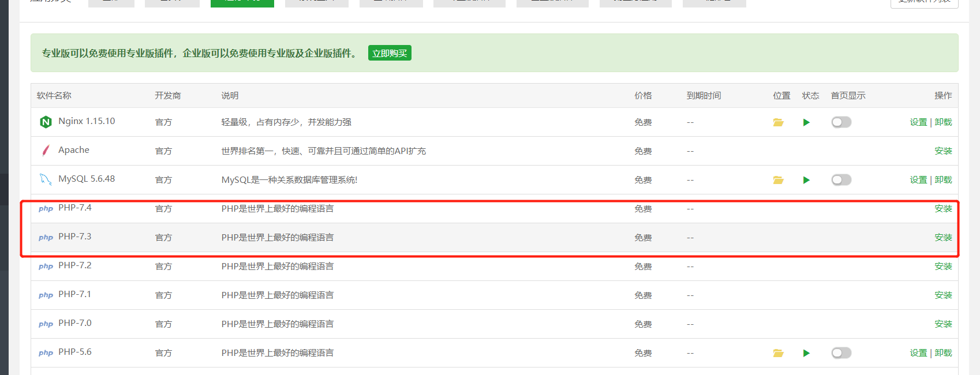The image size is (980, 375).
Task: Click the php icon beside PHP-7.3
Action: (x=46, y=238)
